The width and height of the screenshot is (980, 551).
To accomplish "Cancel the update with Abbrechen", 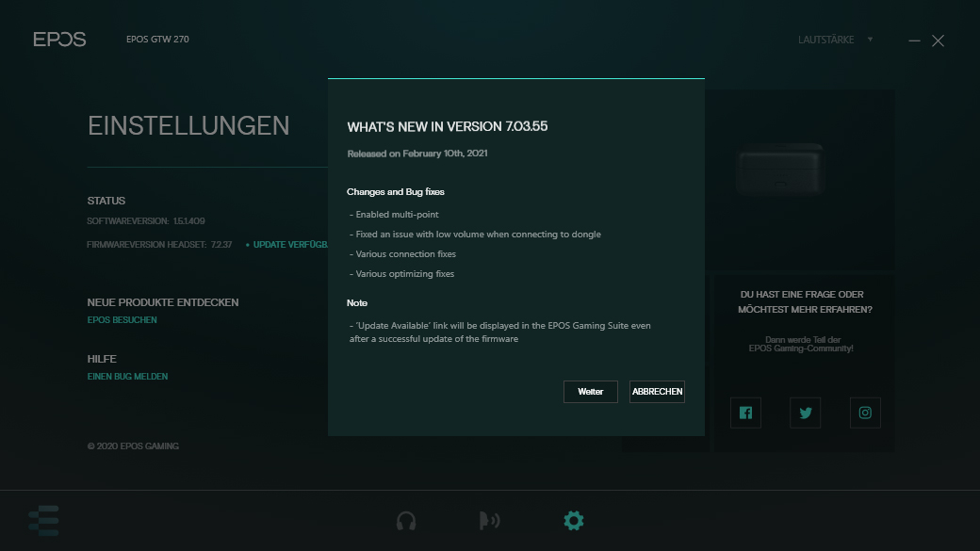I will 657,392.
